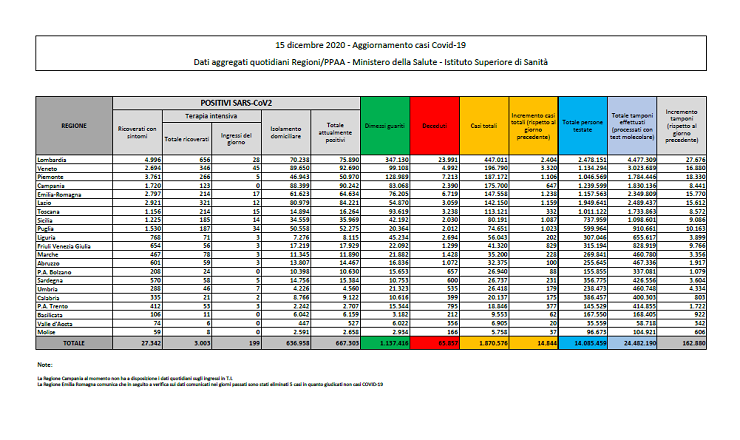740x440 pixels.
Task: Click the Incremento casi totali header
Action: (532, 127)
